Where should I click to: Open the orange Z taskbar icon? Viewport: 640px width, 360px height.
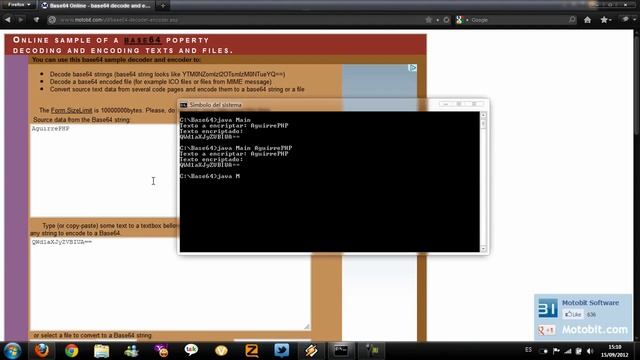[x=251, y=351]
